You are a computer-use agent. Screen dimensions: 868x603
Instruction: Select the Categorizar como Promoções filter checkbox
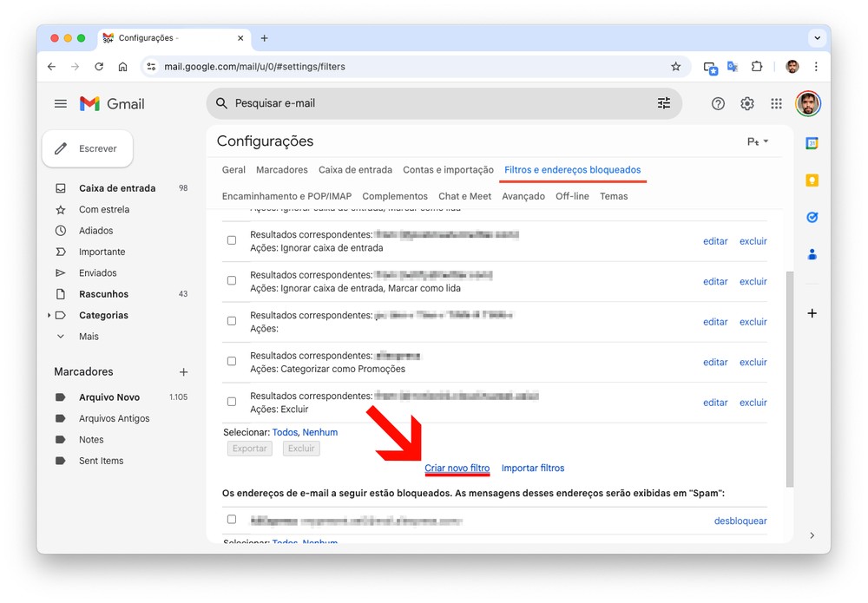232,362
